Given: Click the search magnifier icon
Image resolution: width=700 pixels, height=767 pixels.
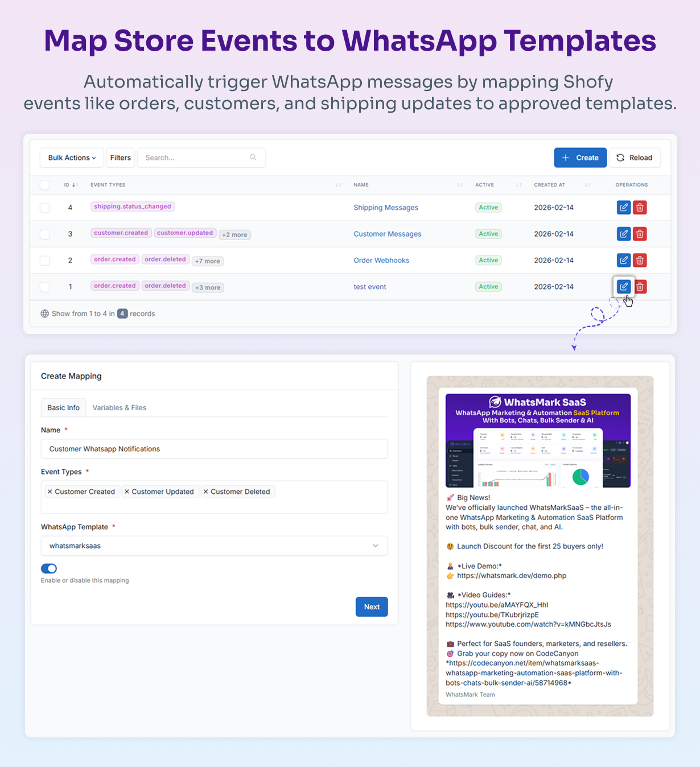Looking at the screenshot, I should coord(253,157).
